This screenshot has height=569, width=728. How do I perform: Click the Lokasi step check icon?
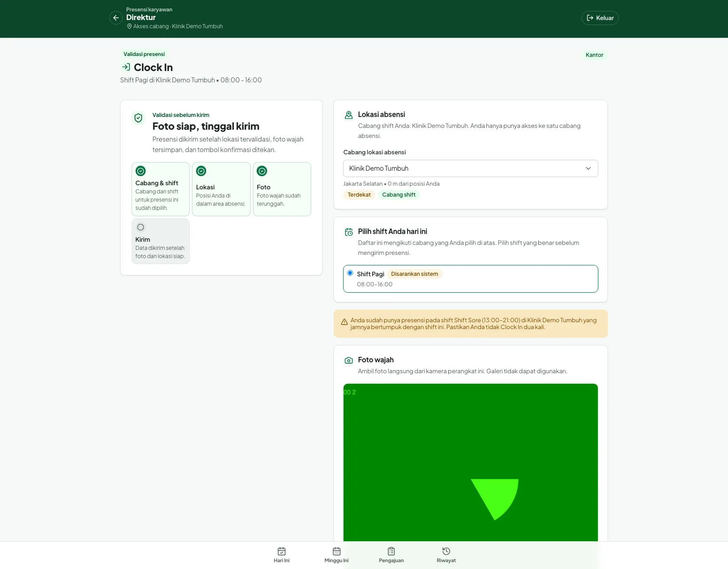[201, 171]
